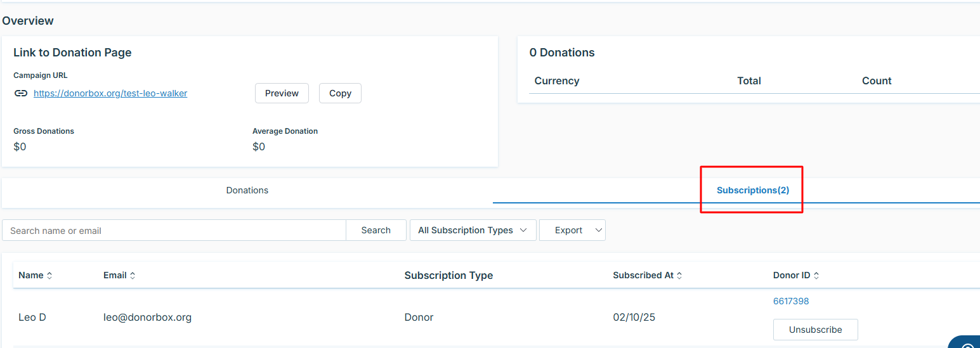
Task: Open donor ID 6617398 link
Action: (x=791, y=301)
